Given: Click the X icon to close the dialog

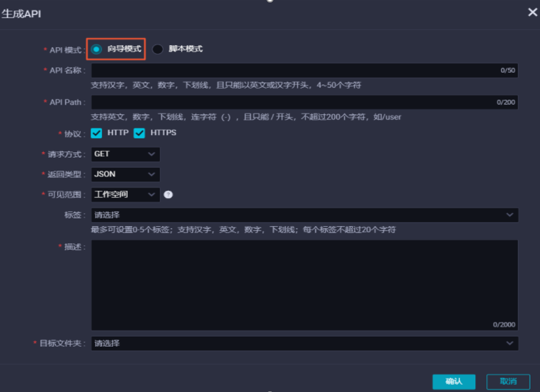Looking at the screenshot, I should 531,12.
